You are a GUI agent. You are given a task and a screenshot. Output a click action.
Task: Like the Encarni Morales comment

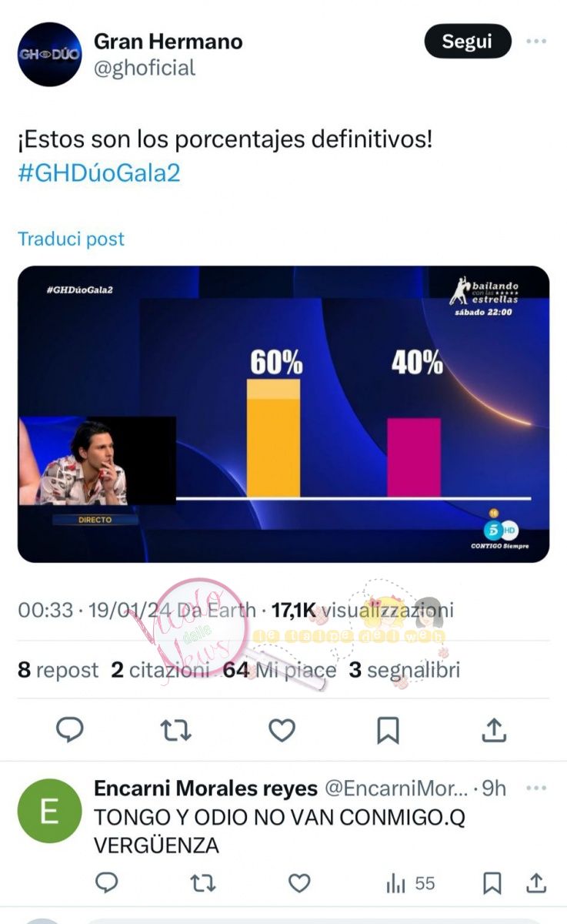pyautogui.click(x=299, y=883)
